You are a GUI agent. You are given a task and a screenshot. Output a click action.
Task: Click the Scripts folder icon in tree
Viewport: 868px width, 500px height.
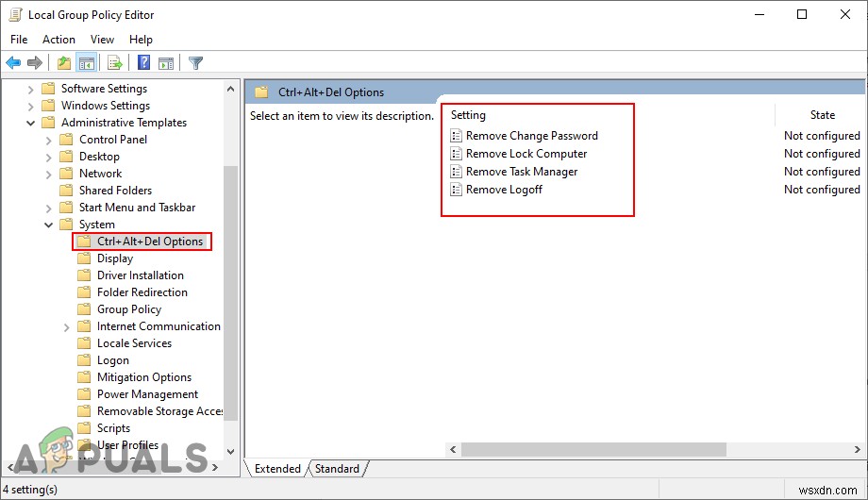click(84, 428)
